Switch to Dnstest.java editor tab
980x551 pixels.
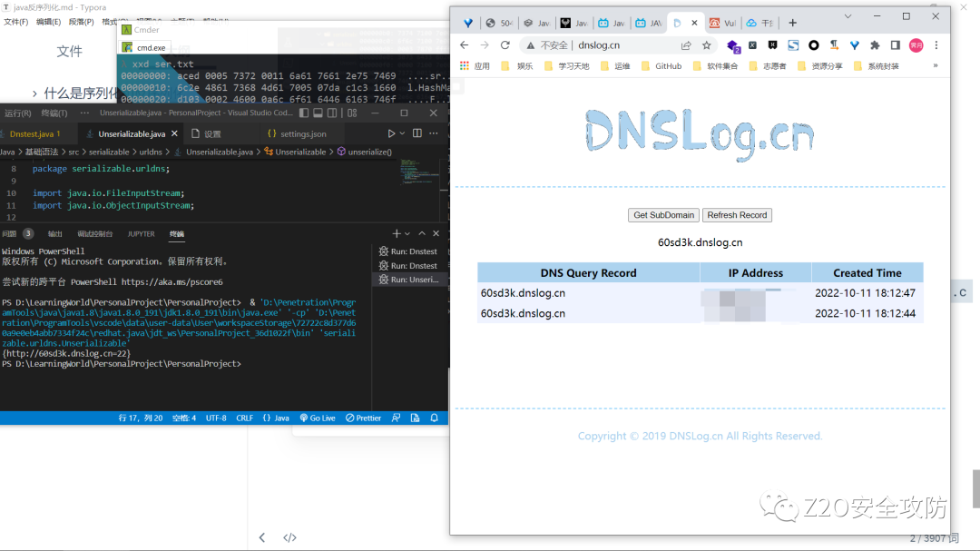[x=35, y=133]
